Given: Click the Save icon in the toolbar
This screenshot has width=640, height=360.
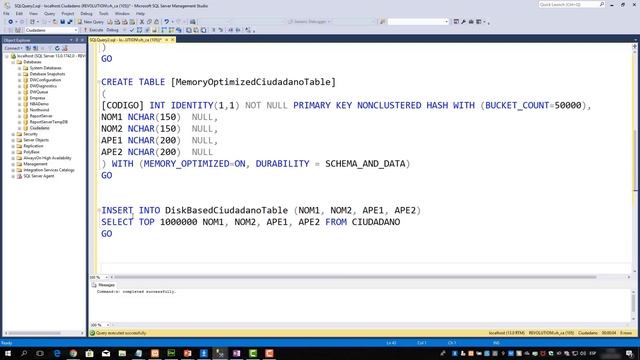Looking at the screenshot, I should tap(62, 22).
